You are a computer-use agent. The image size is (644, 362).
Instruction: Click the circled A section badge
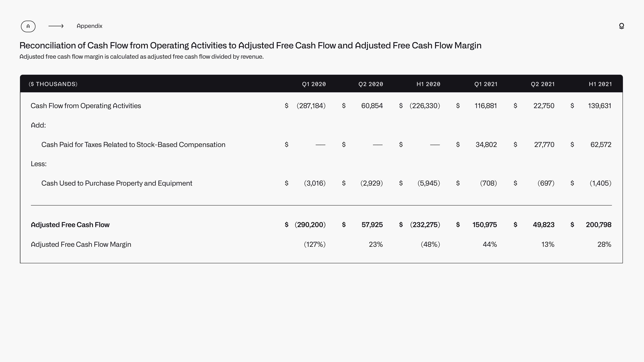(28, 26)
